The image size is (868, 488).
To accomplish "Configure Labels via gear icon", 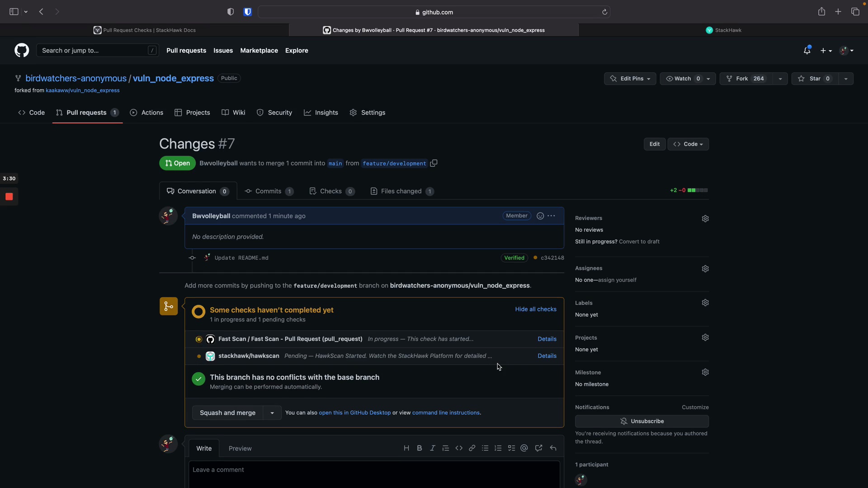I will (705, 302).
